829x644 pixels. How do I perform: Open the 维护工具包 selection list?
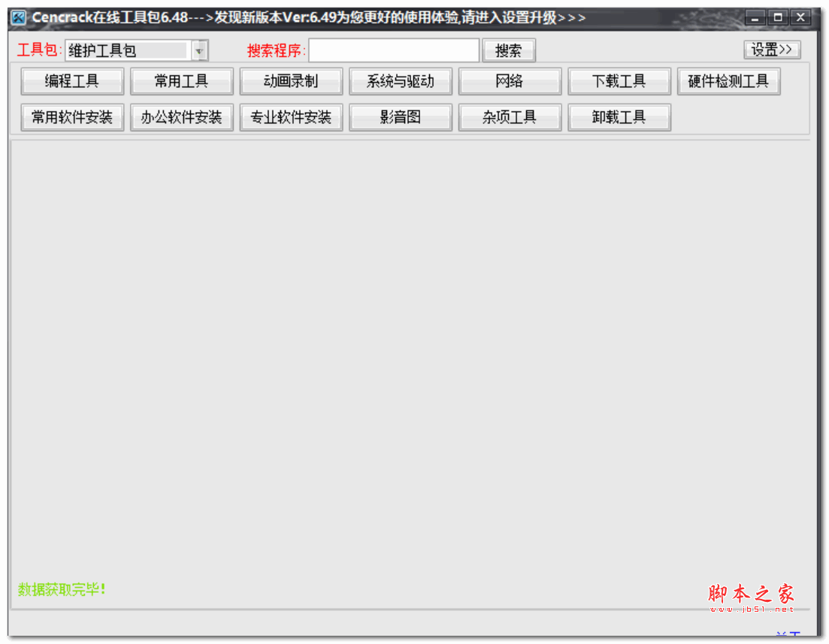pyautogui.click(x=124, y=50)
